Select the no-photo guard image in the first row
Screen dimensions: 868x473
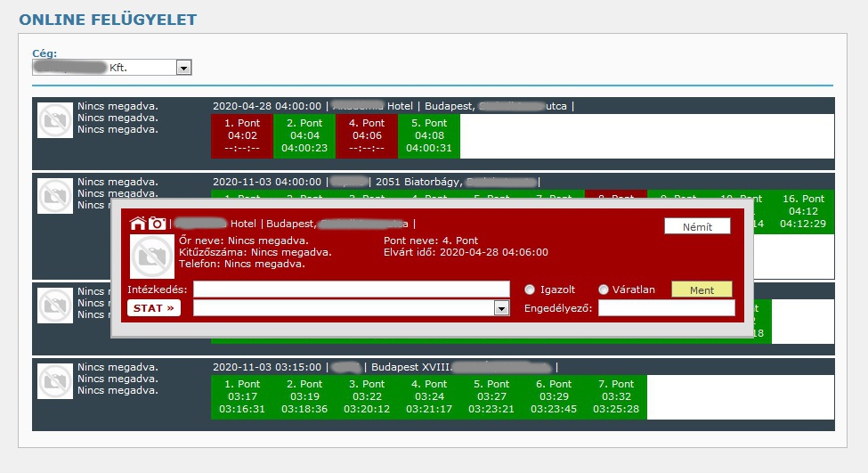click(55, 120)
